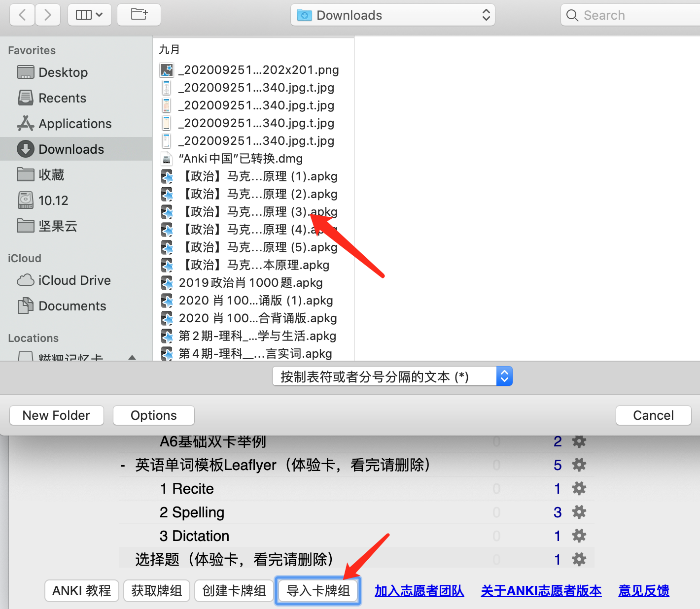700x609 pixels.
Task: Open the file type filter dropdown 按制表符或者分号分隔的文本
Action: click(392, 376)
